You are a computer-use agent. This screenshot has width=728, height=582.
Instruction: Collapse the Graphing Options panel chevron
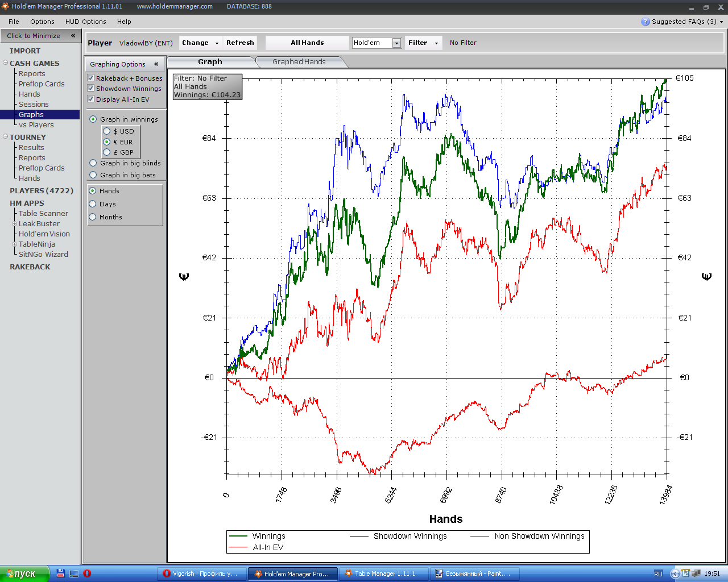[156, 64]
